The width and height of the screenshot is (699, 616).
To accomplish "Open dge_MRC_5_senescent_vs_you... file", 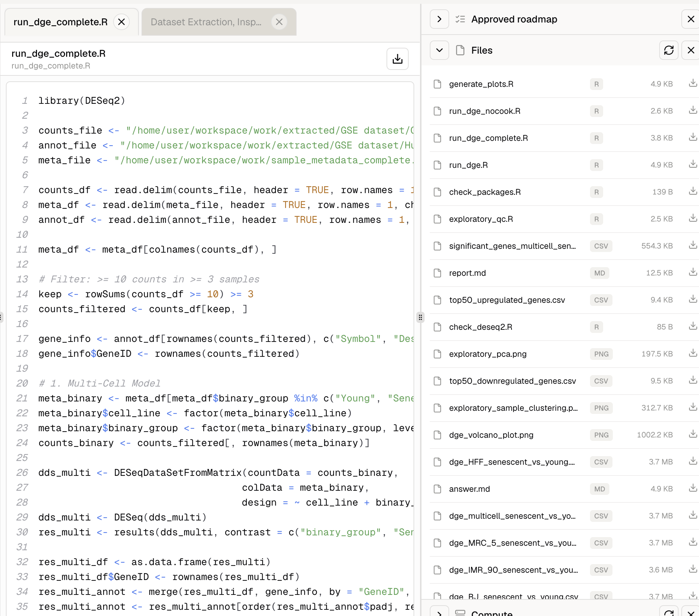I will click(x=513, y=543).
